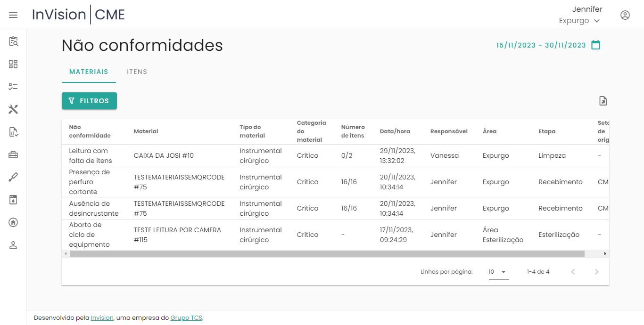Follow the Invision footer link
The height and width of the screenshot is (325, 644).
tap(102, 318)
